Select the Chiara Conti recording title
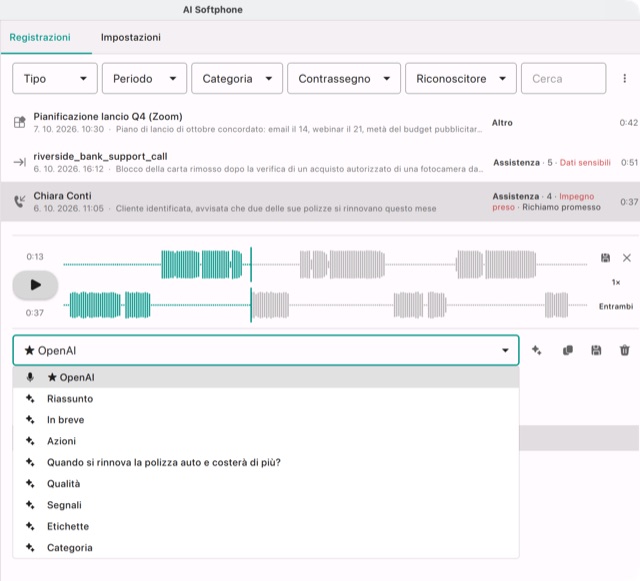 [x=62, y=196]
